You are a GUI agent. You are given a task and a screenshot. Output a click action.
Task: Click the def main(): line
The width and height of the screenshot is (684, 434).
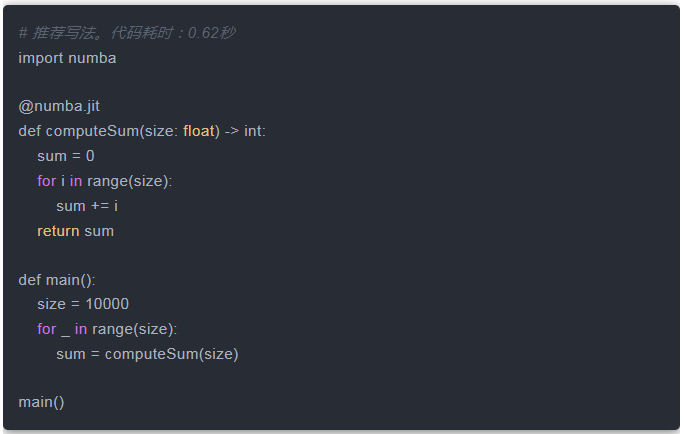point(56,279)
